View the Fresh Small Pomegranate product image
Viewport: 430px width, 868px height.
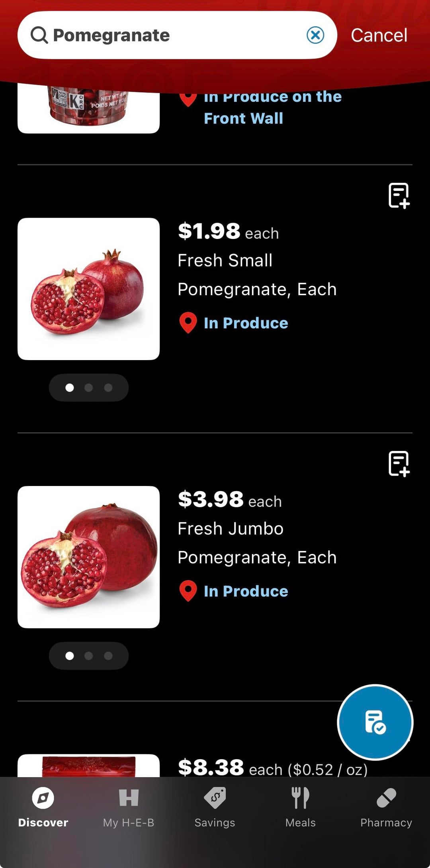(88, 289)
